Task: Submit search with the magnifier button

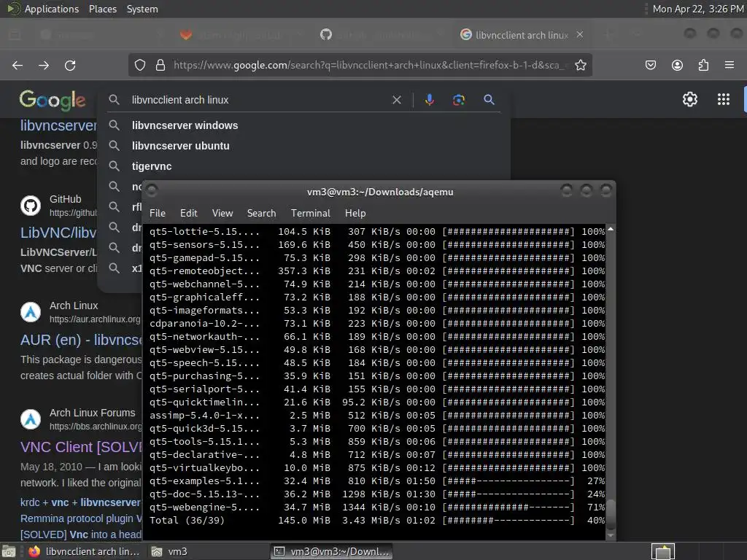Action: point(489,100)
